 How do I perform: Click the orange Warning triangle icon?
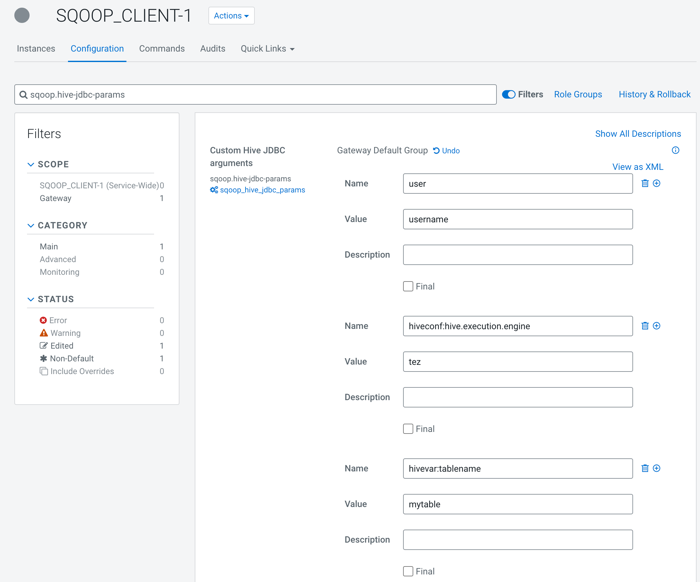coord(44,333)
